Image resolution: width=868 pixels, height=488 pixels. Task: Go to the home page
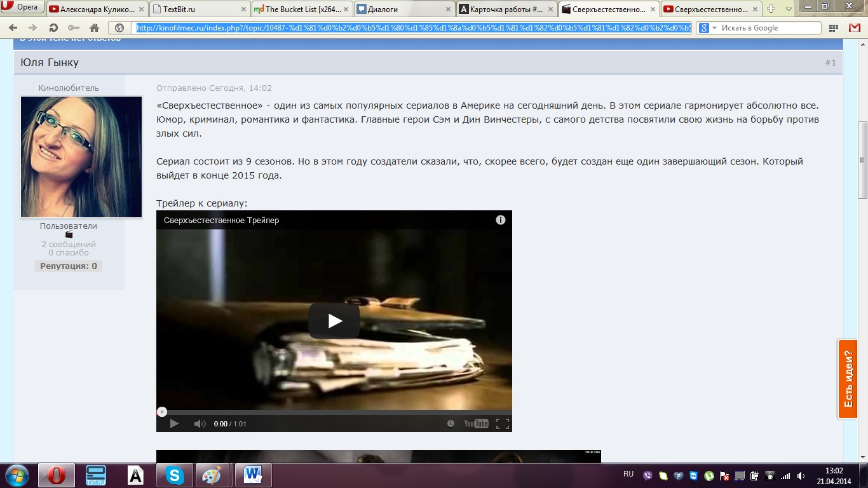click(x=94, y=28)
